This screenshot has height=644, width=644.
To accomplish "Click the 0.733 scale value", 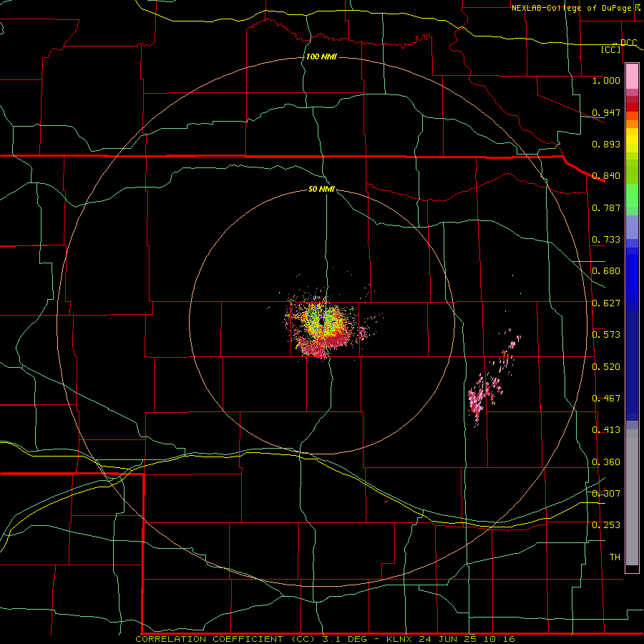I will (x=606, y=240).
